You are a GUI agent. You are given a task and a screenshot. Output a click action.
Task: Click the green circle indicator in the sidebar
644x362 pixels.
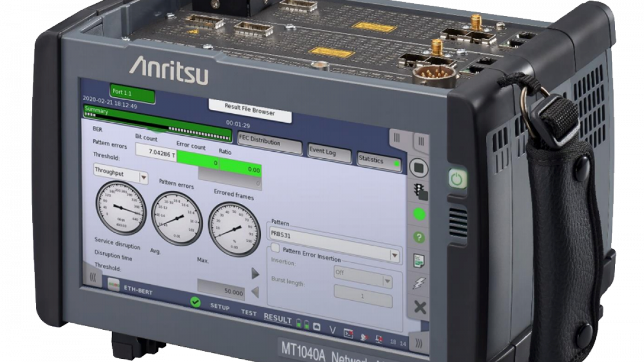420,214
